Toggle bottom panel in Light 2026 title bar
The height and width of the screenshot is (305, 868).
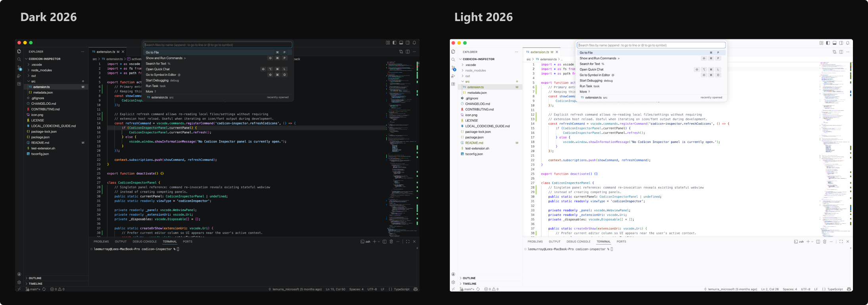point(835,43)
